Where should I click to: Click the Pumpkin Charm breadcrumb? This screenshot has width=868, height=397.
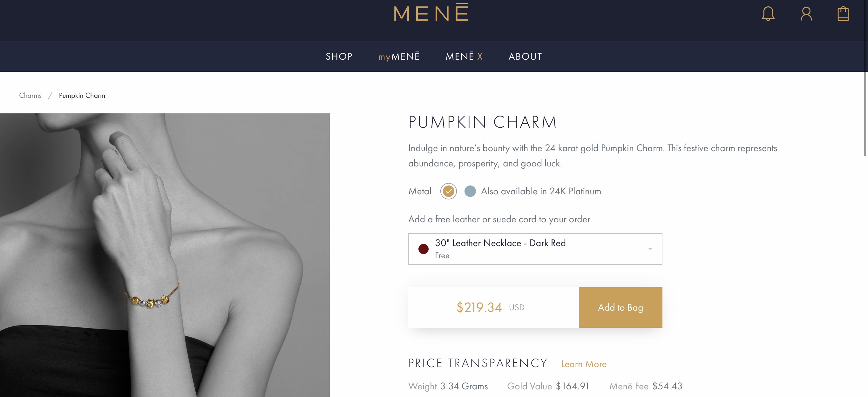(82, 96)
